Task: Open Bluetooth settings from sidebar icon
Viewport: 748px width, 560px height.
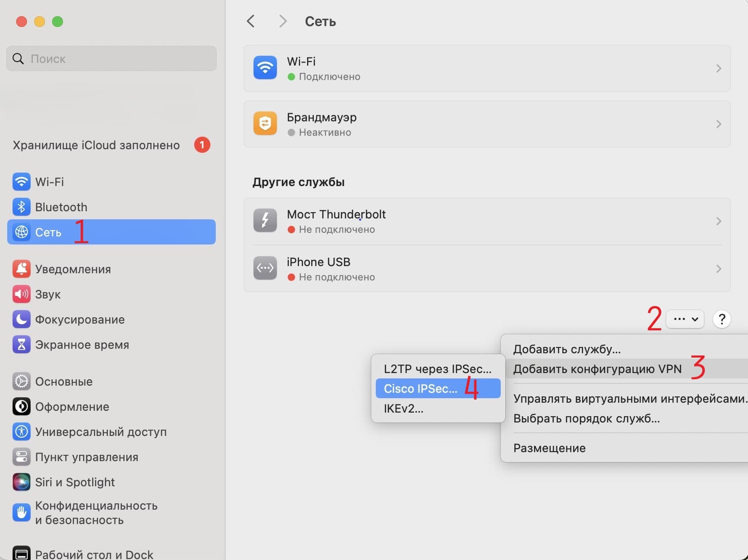Action: 21,207
